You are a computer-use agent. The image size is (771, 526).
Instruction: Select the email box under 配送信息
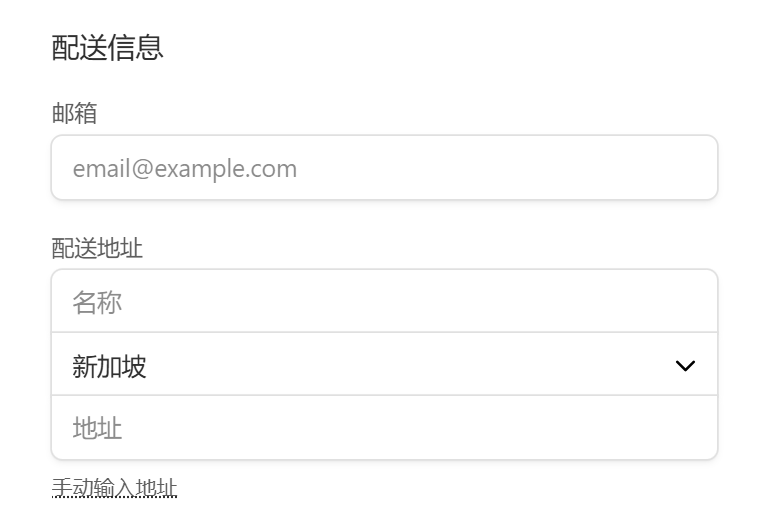coord(384,168)
